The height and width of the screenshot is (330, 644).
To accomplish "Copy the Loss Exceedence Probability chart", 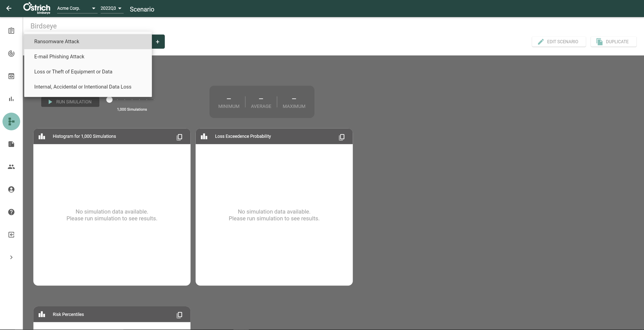I will pyautogui.click(x=341, y=137).
